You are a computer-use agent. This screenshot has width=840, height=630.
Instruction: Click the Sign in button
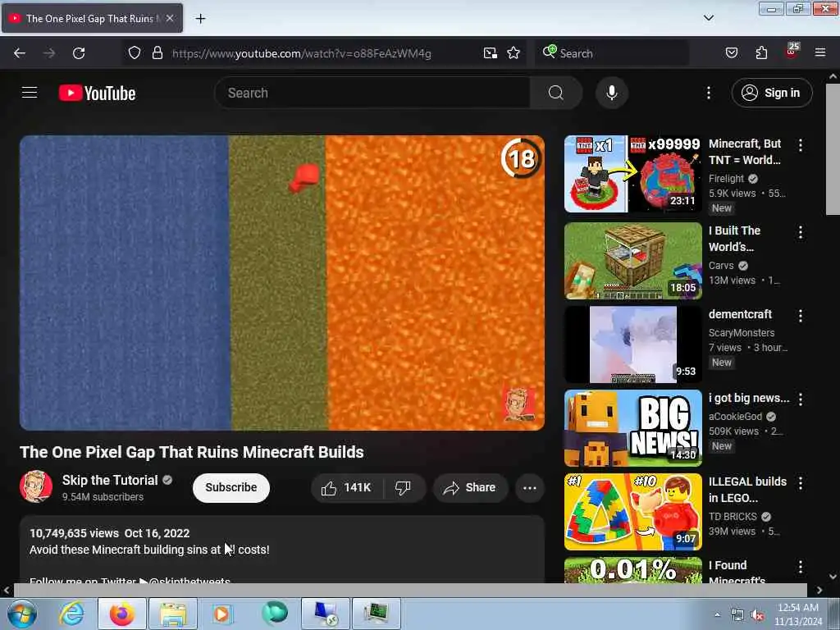click(771, 93)
